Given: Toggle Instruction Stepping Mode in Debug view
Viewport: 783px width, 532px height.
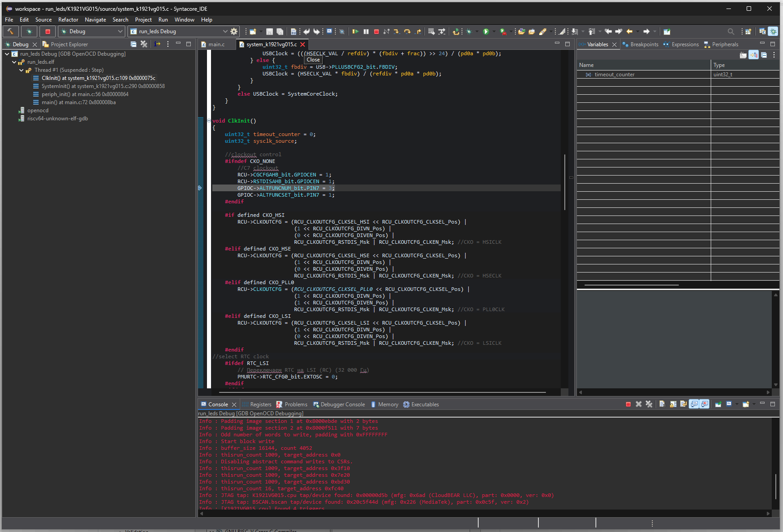Looking at the screenshot, I should pyautogui.click(x=157, y=44).
